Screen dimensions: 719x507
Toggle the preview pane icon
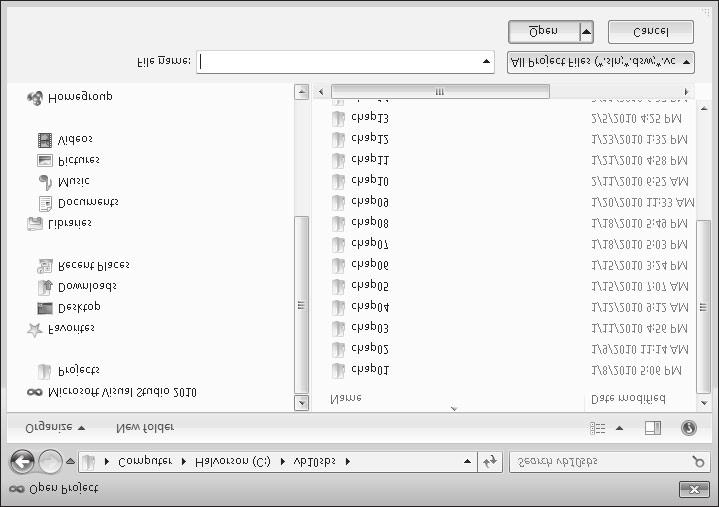pos(653,428)
